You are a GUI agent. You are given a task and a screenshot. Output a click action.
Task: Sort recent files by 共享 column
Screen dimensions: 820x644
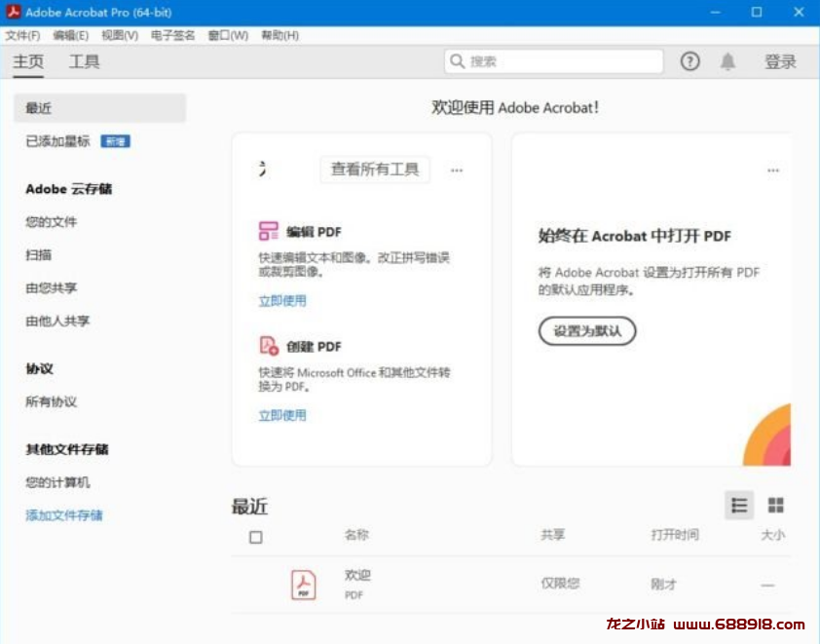553,535
